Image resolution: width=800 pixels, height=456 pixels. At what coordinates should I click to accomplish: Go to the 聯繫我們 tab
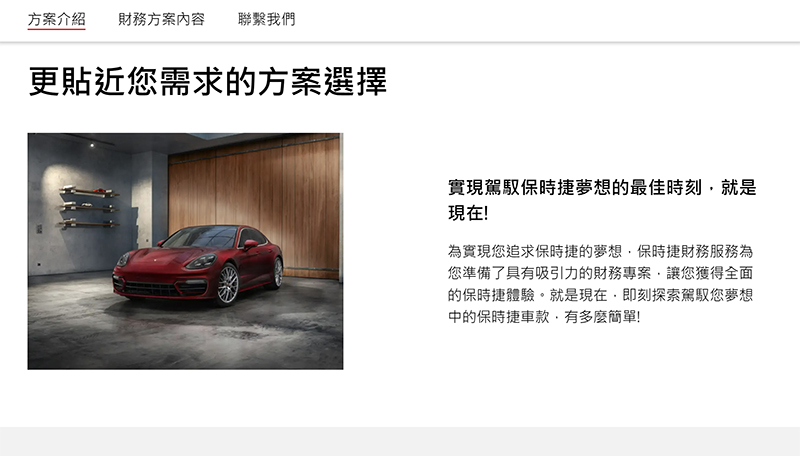(266, 19)
